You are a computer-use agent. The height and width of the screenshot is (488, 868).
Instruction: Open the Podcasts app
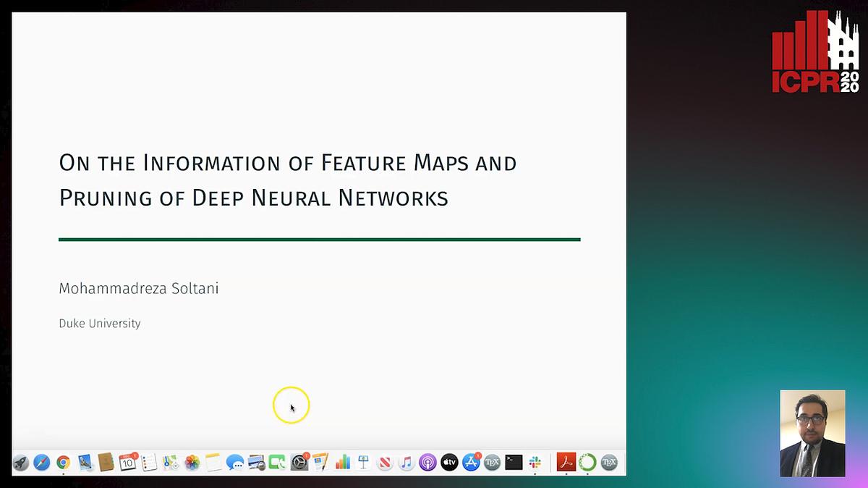(429, 462)
